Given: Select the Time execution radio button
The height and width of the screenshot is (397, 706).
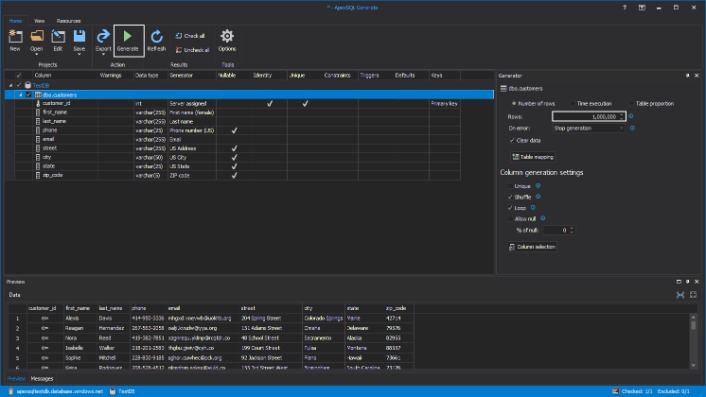Looking at the screenshot, I should [x=573, y=104].
